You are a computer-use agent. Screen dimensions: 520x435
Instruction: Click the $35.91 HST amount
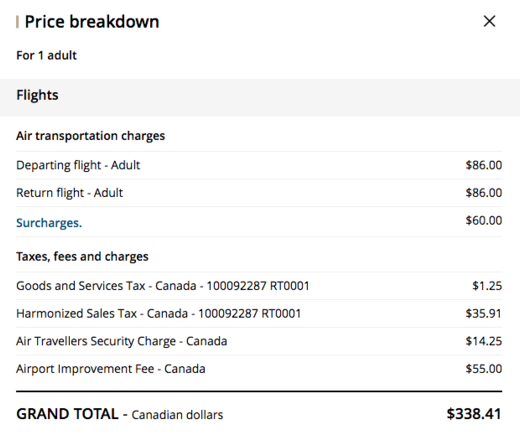coord(484,313)
